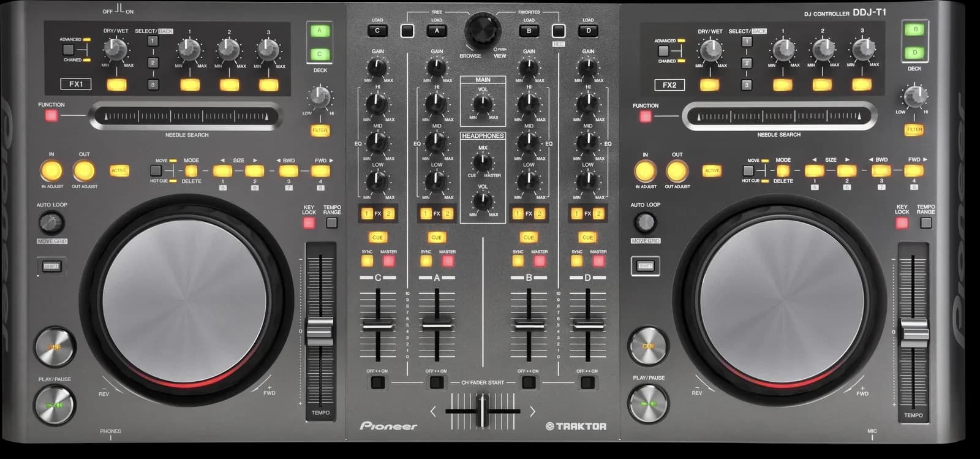Click left deck BWD beat jump button

(x=288, y=171)
